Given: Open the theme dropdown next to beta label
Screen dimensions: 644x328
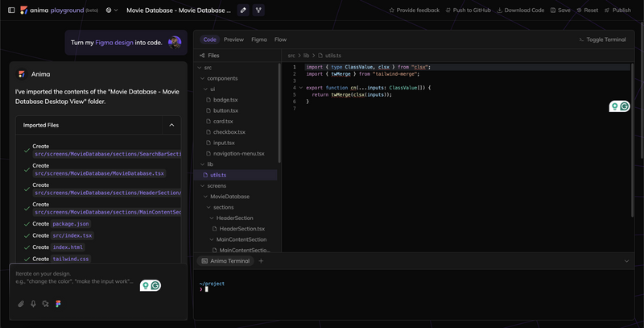Looking at the screenshot, I should point(112,10).
